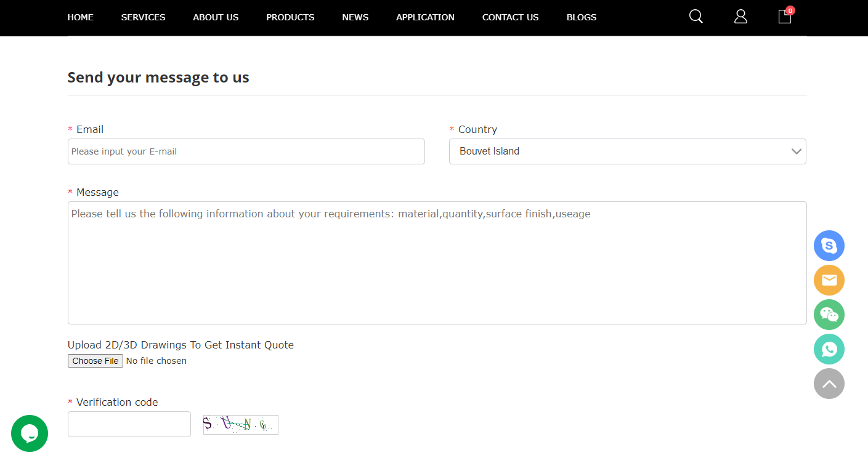Viewport: 868px width, 455px height.
Task: Open the search magnifier icon
Action: coord(696,17)
